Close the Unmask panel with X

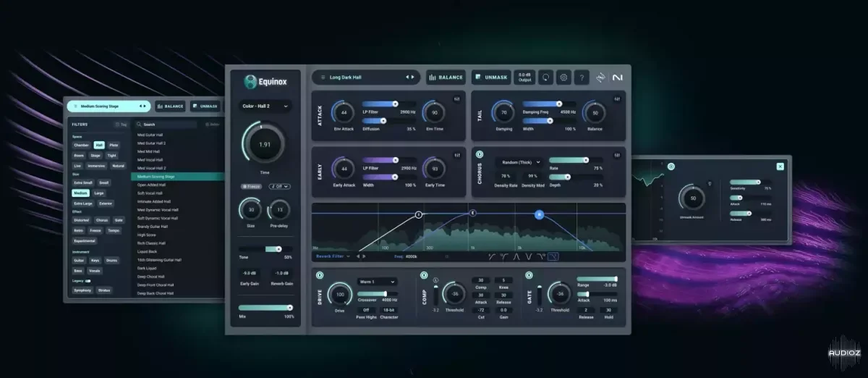tap(780, 167)
